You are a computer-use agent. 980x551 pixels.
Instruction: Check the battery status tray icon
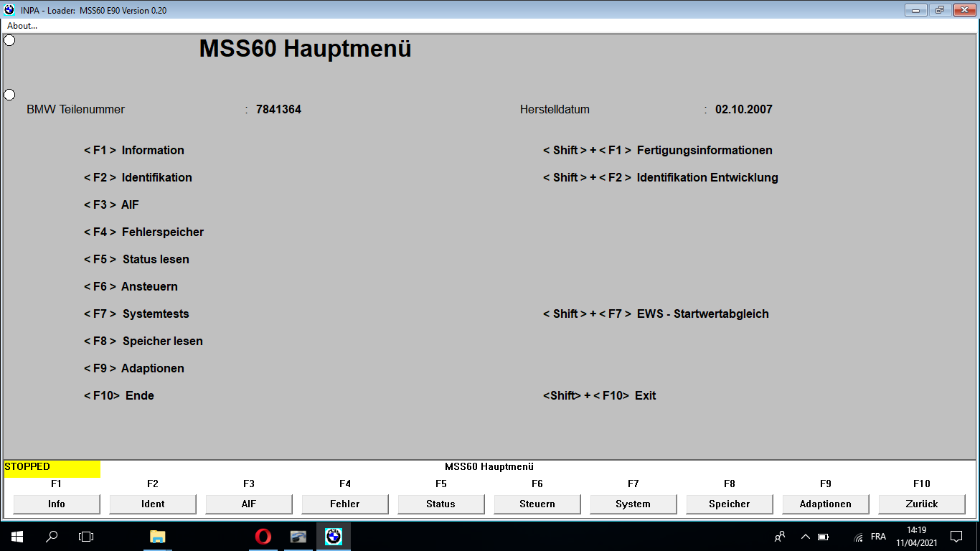(x=824, y=537)
